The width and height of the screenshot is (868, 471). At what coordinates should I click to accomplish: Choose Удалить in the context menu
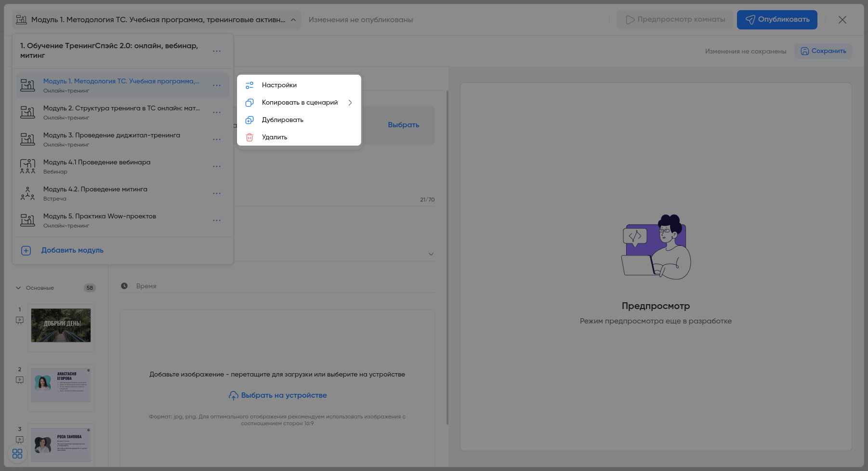pos(275,137)
